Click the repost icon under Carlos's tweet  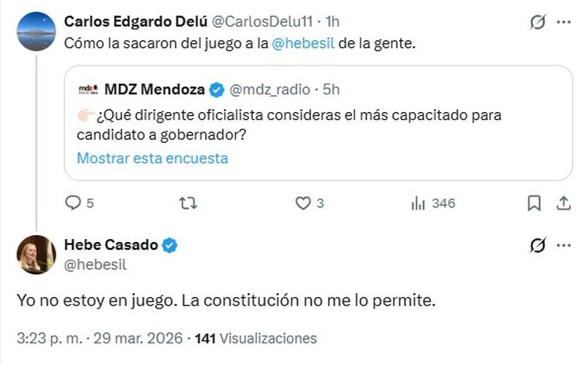click(x=188, y=203)
